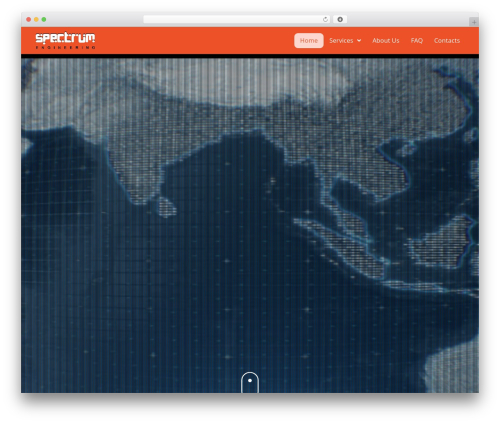Maximize window with the green button
The width and height of the screenshot is (500, 423).
(44, 19)
